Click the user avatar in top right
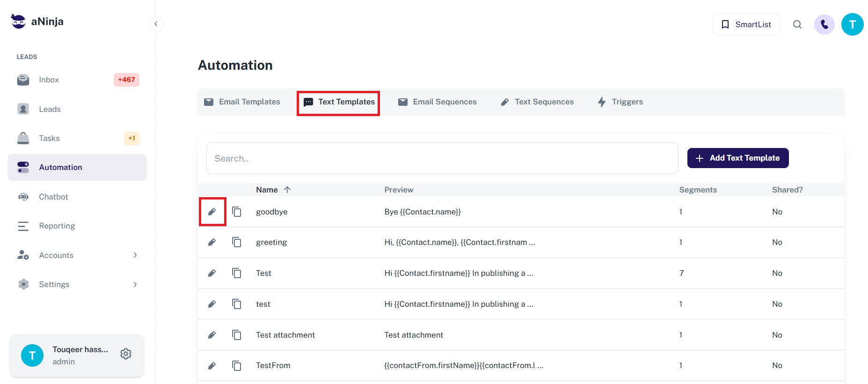868x384 pixels. coord(852,24)
